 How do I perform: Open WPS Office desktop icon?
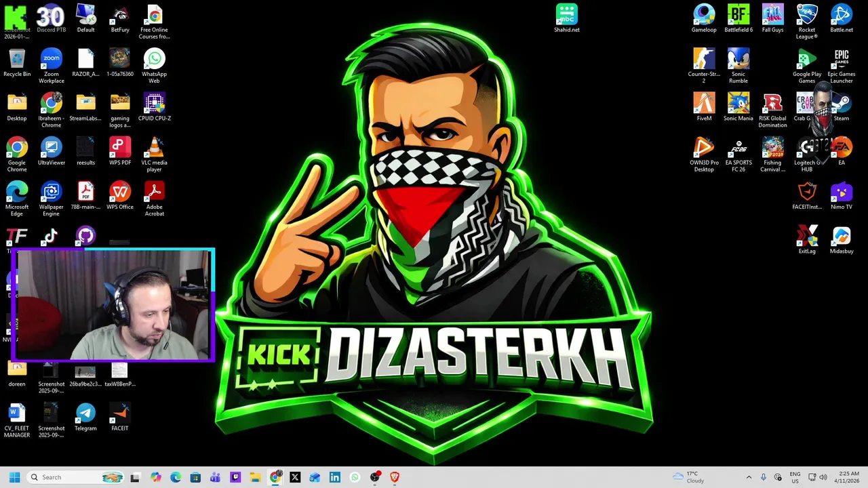(x=120, y=195)
